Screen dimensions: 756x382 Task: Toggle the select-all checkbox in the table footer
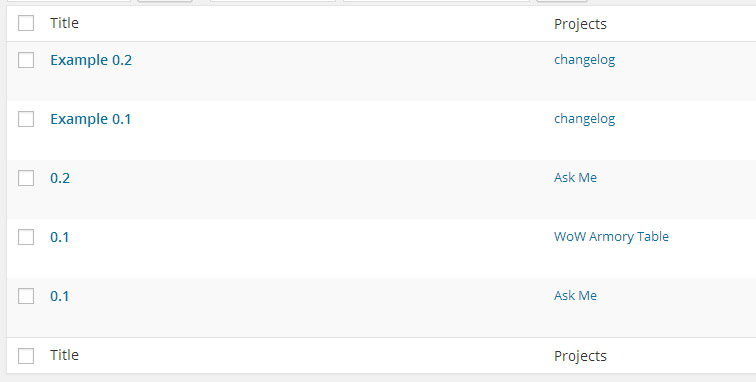point(26,356)
